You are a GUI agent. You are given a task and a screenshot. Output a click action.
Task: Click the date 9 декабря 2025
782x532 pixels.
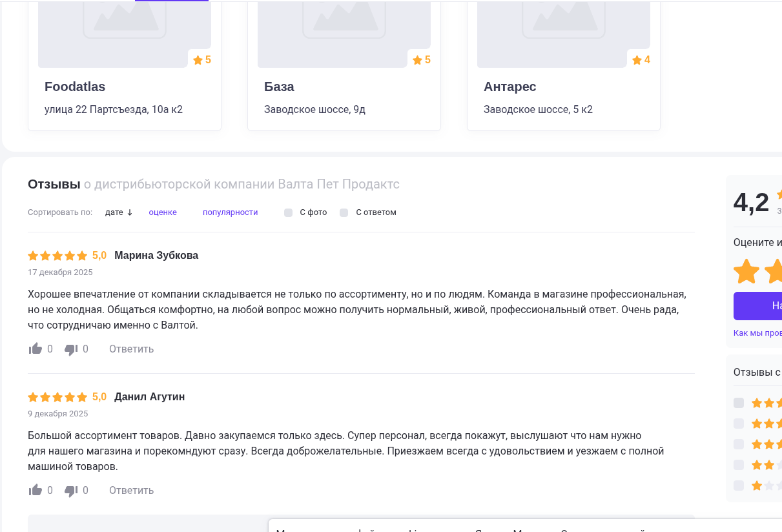coord(58,414)
